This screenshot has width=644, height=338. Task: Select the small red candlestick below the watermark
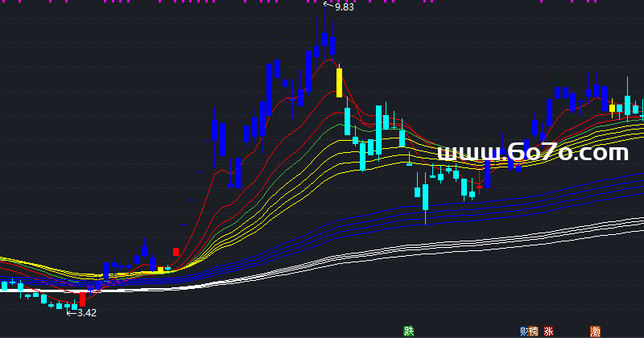pyautogui.click(x=480, y=186)
